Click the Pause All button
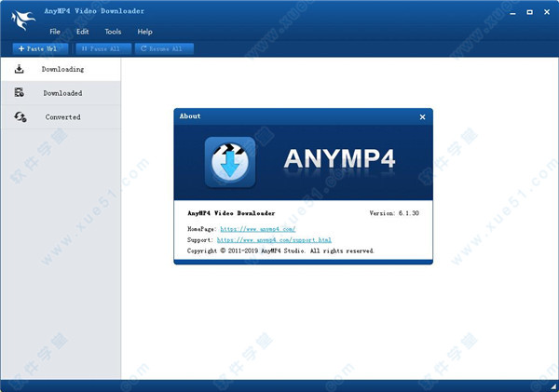559x392 pixels. coord(103,48)
